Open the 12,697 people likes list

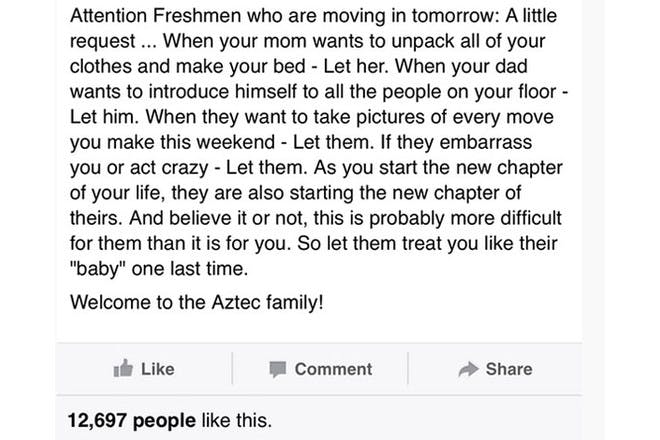point(132,421)
